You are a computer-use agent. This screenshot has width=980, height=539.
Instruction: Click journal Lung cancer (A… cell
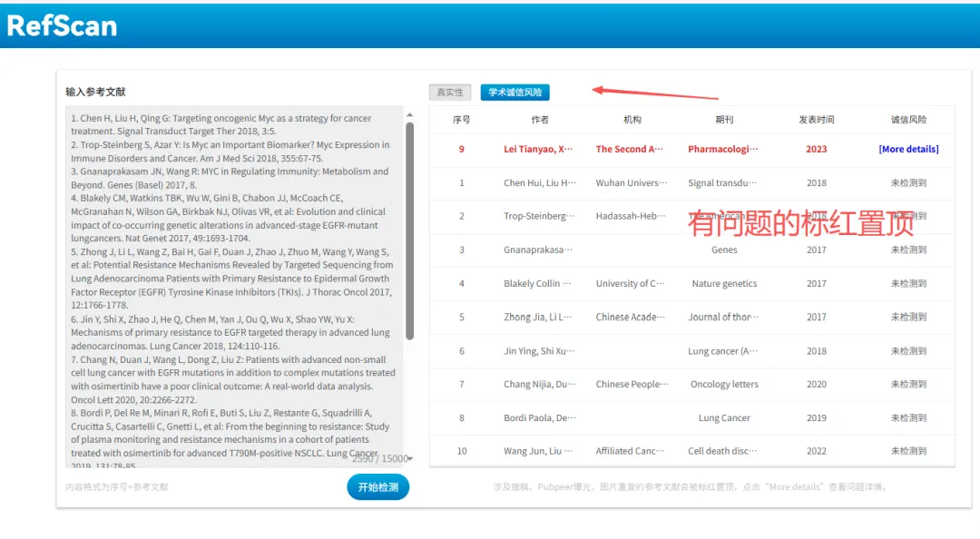[x=723, y=351]
